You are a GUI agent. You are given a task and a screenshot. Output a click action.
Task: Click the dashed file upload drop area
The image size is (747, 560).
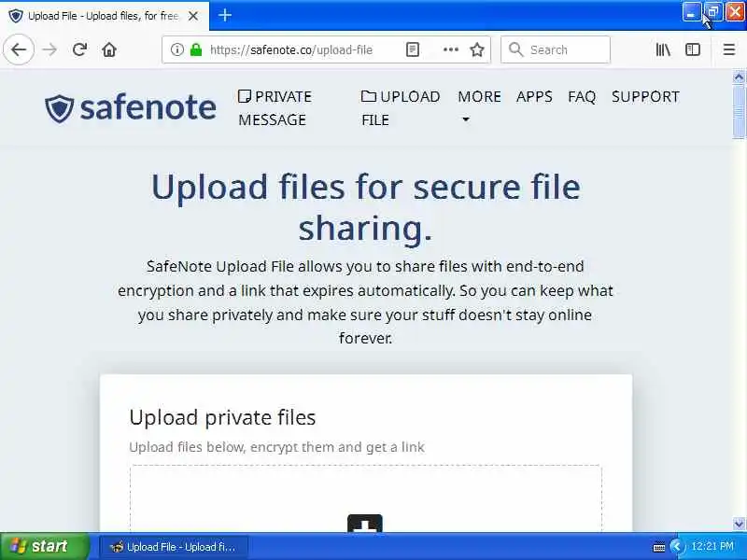[x=366, y=498]
